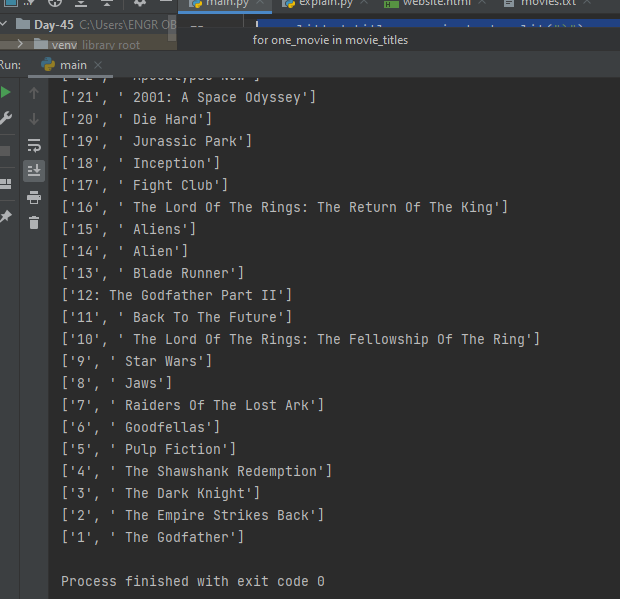The width and height of the screenshot is (620, 599).
Task: Click the 'Star Wars' output line
Action: (x=136, y=361)
